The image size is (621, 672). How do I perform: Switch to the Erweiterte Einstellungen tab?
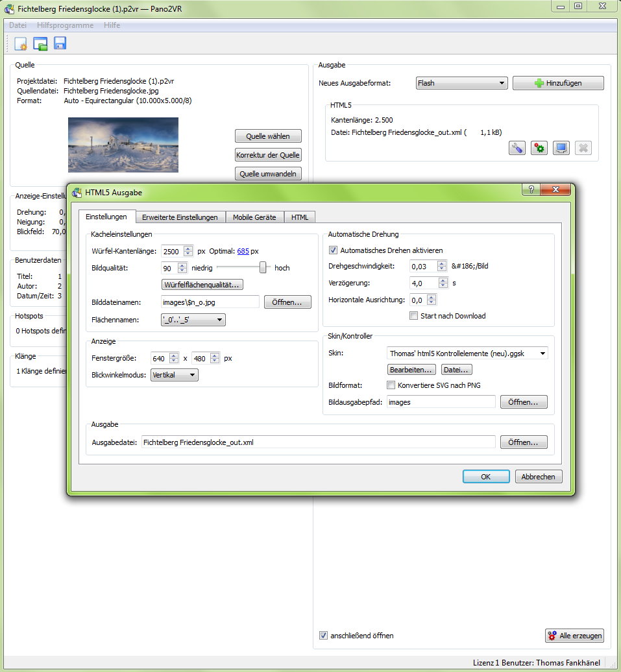pyautogui.click(x=180, y=217)
